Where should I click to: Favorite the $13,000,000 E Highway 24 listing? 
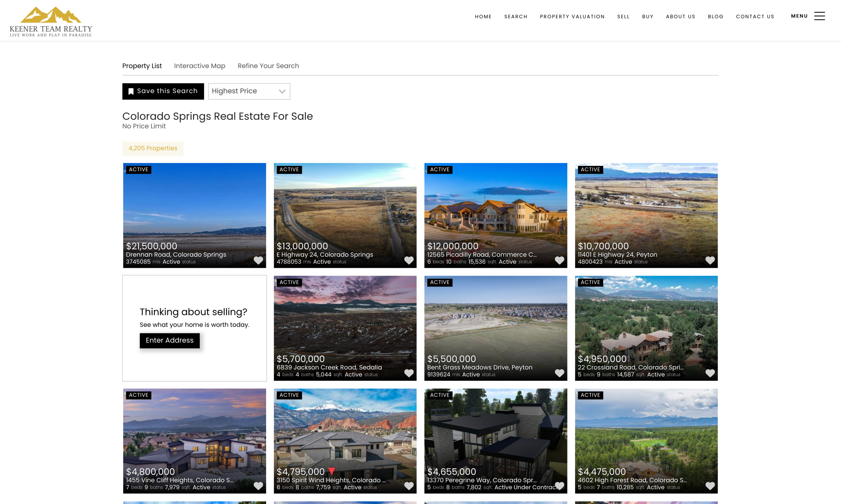(x=409, y=260)
